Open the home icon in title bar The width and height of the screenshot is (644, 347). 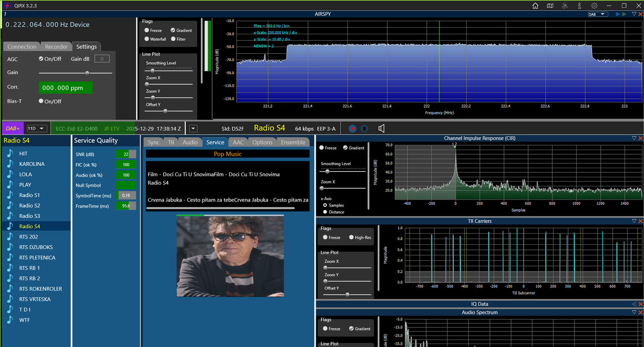[x=535, y=6]
